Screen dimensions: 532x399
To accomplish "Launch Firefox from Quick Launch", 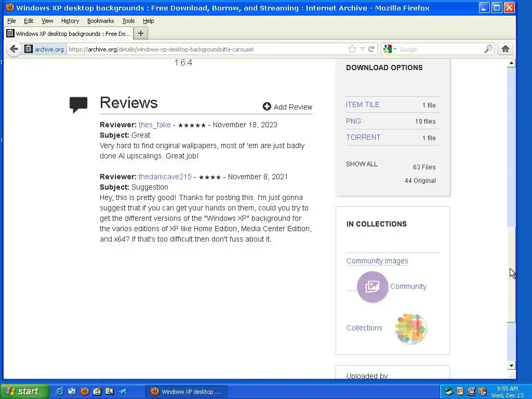I will [85, 391].
